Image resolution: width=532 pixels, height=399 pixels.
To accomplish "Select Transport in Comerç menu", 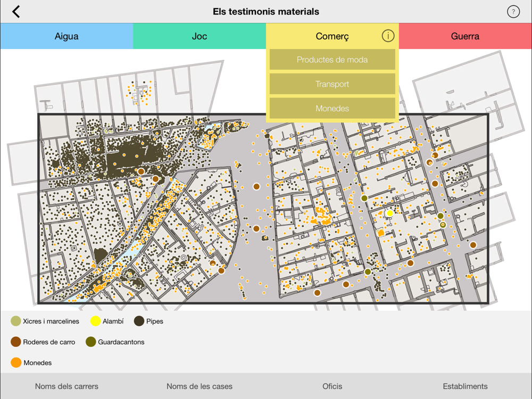I will pos(332,84).
